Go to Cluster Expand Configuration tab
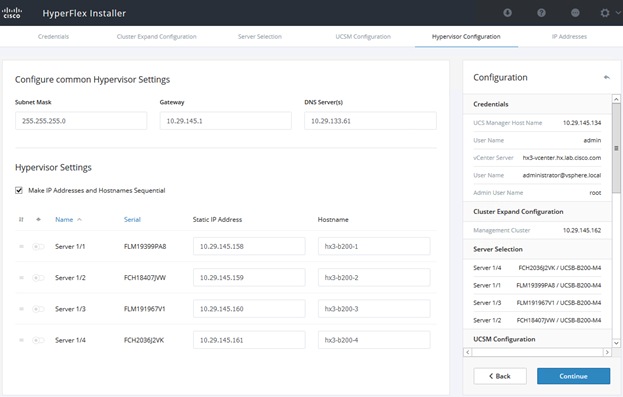Screen dimensions: 623x397 157,37
